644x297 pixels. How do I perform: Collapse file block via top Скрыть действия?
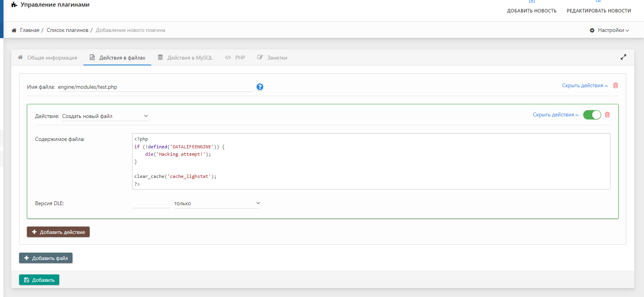585,86
